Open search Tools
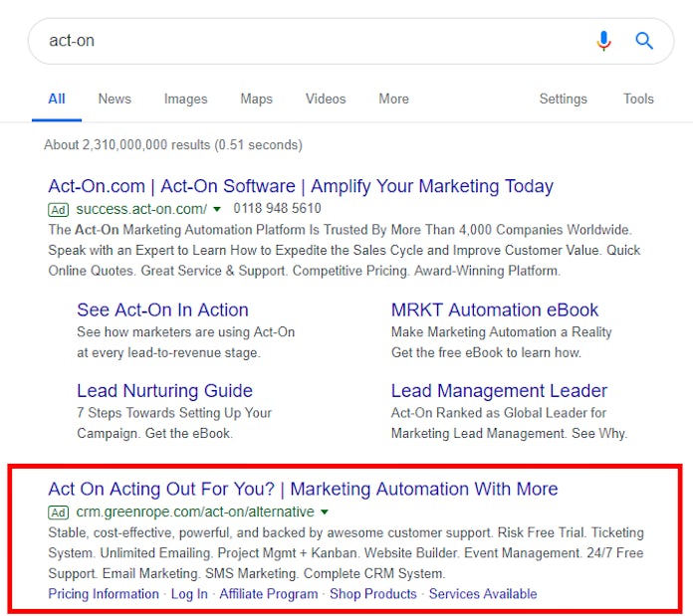Viewport: 693px width, 616px height. tap(638, 99)
